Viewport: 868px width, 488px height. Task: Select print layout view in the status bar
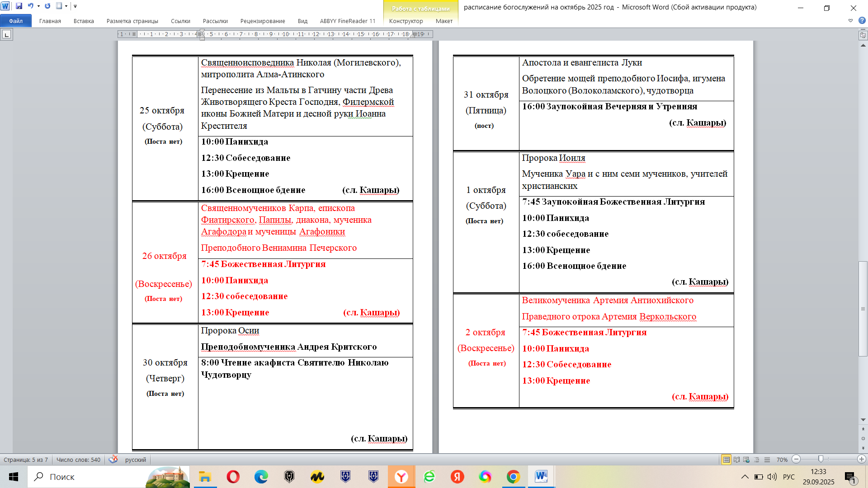726,460
